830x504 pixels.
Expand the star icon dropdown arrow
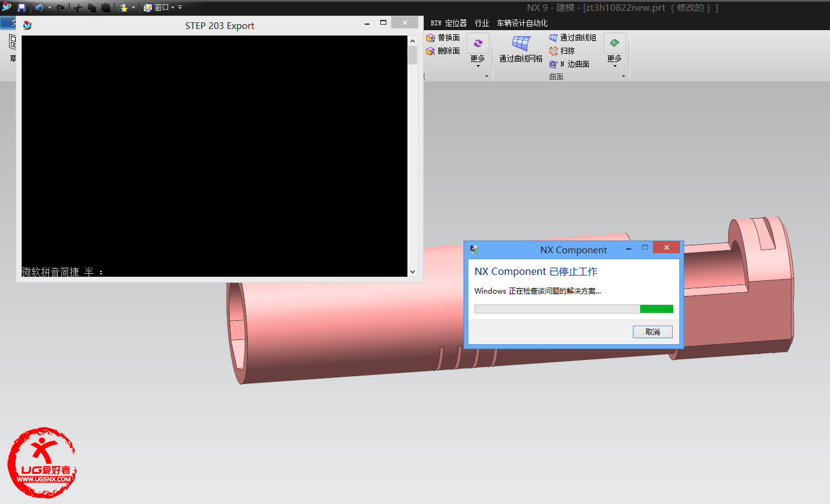click(x=133, y=8)
